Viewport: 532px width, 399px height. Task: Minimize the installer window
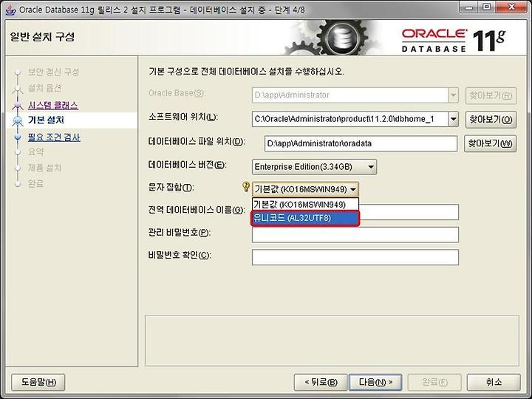(470, 7)
